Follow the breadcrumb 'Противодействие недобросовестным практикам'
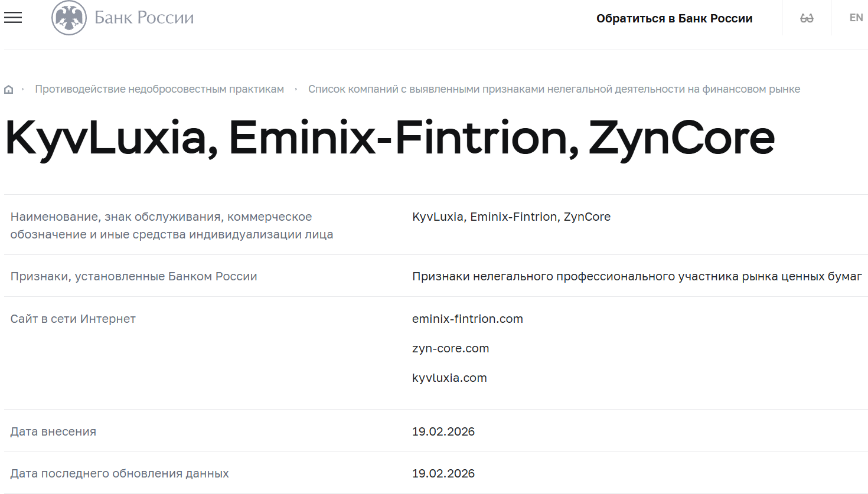The image size is (868, 494). (x=160, y=89)
